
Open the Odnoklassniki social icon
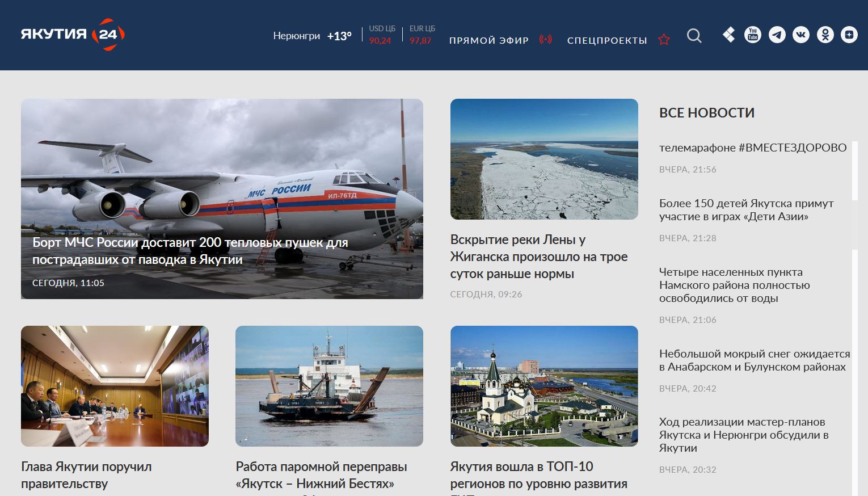point(825,35)
